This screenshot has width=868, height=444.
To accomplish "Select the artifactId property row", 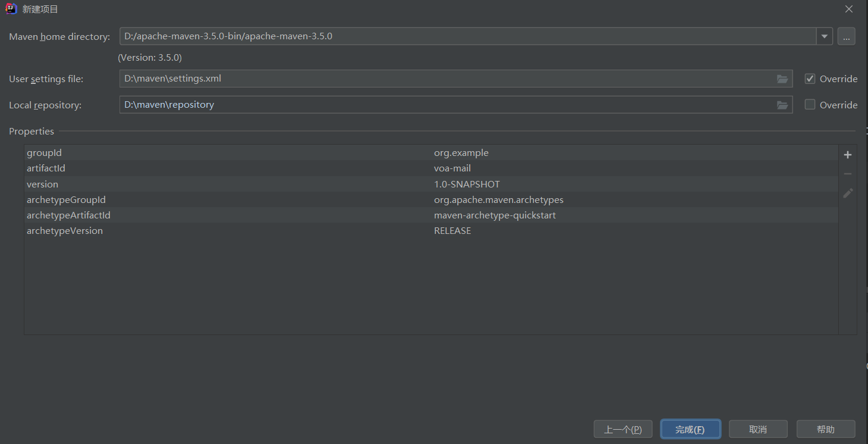I will [x=431, y=168].
